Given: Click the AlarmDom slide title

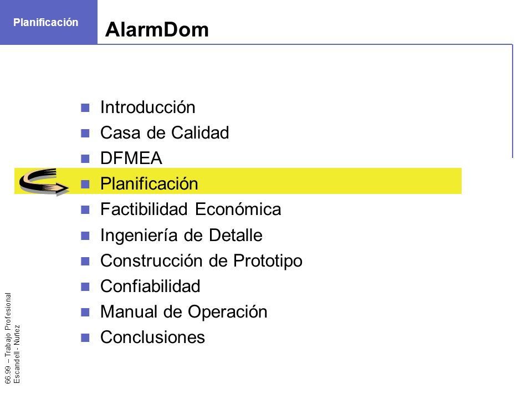Looking at the screenshot, I should (157, 29).
